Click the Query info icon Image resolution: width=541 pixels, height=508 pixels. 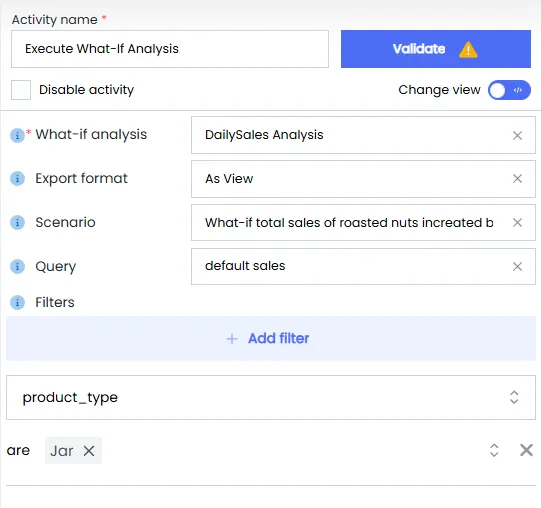(x=17, y=266)
